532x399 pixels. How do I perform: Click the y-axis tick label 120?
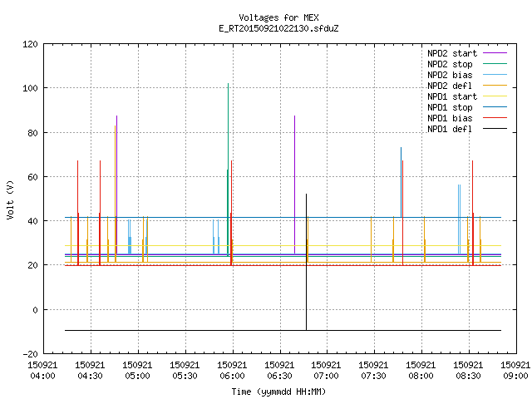pos(30,44)
